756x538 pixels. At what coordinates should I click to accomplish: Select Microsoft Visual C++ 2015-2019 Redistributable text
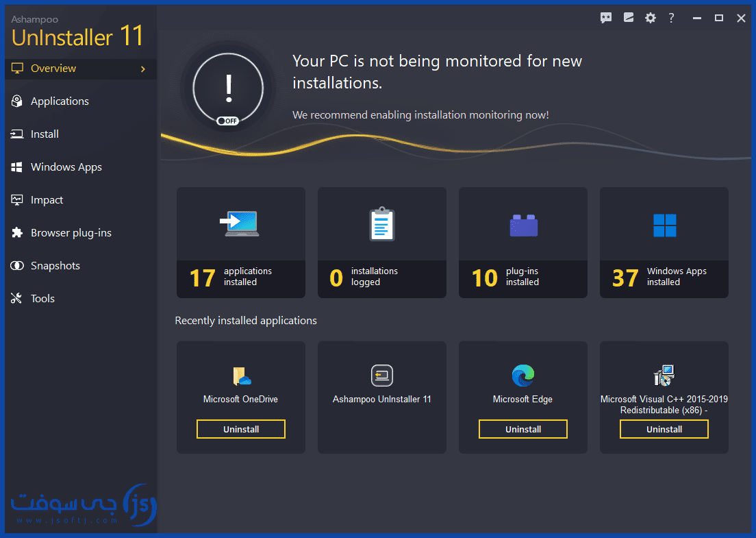(664, 404)
